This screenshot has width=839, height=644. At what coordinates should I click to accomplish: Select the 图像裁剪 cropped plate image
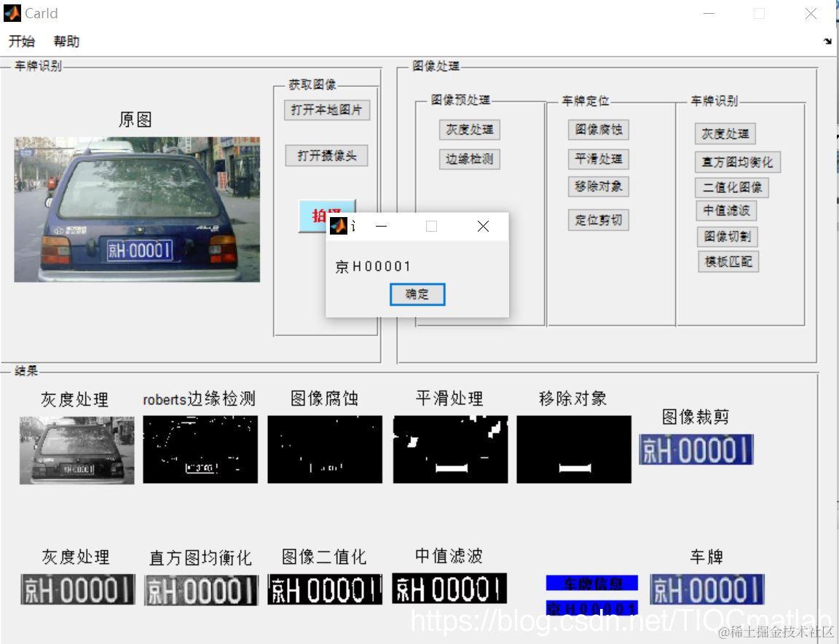[696, 449]
